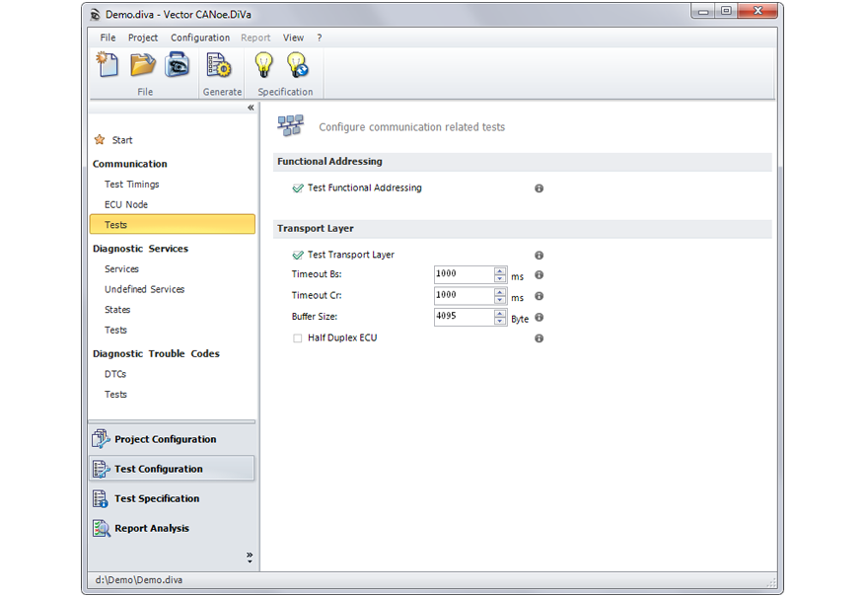The height and width of the screenshot is (597, 868).
Task: Click the communication network icon in header
Action: pyautogui.click(x=291, y=125)
